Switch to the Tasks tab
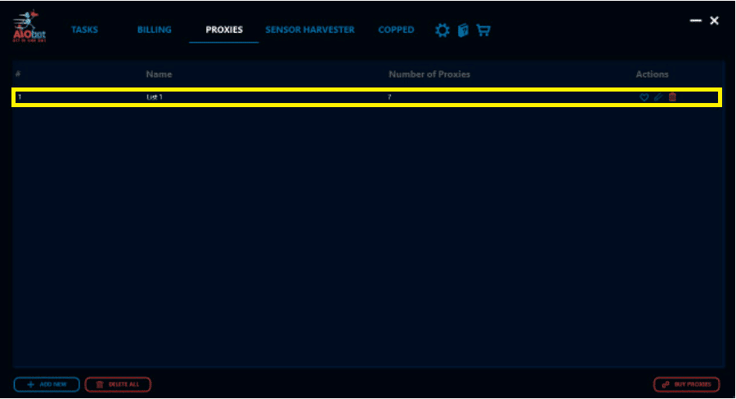 84,30
